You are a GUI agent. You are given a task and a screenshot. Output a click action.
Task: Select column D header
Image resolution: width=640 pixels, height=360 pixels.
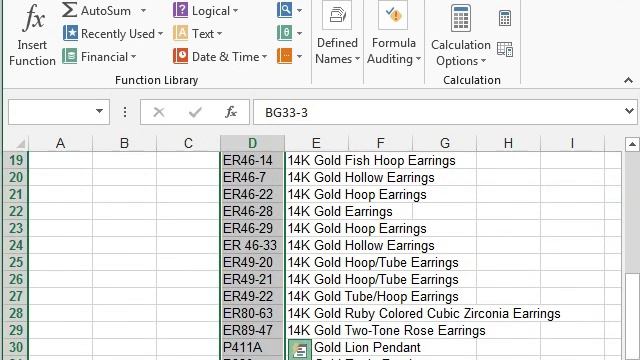coord(252,143)
